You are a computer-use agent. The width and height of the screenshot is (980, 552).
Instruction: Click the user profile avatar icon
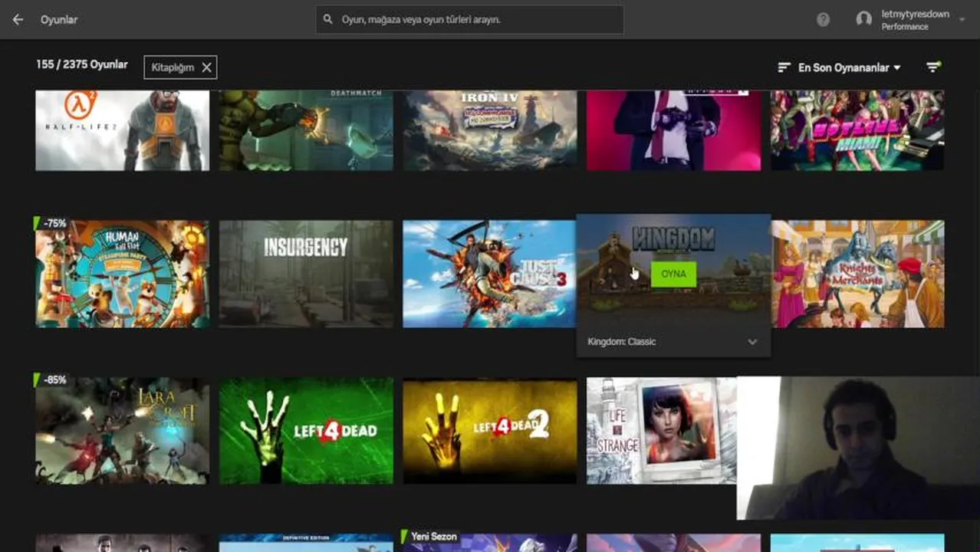864,20
